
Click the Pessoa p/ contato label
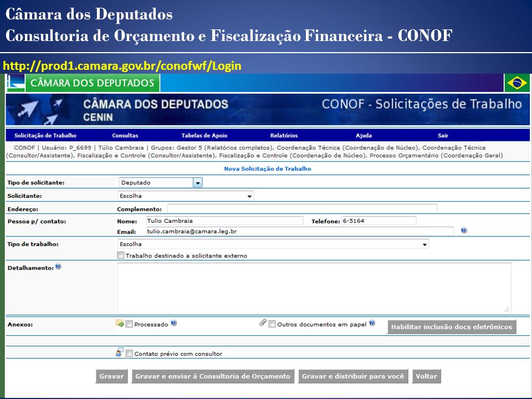click(x=37, y=221)
